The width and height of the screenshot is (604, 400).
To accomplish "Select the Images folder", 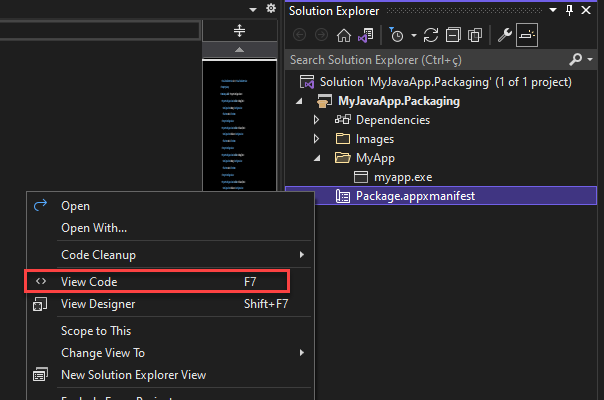I will (x=374, y=139).
